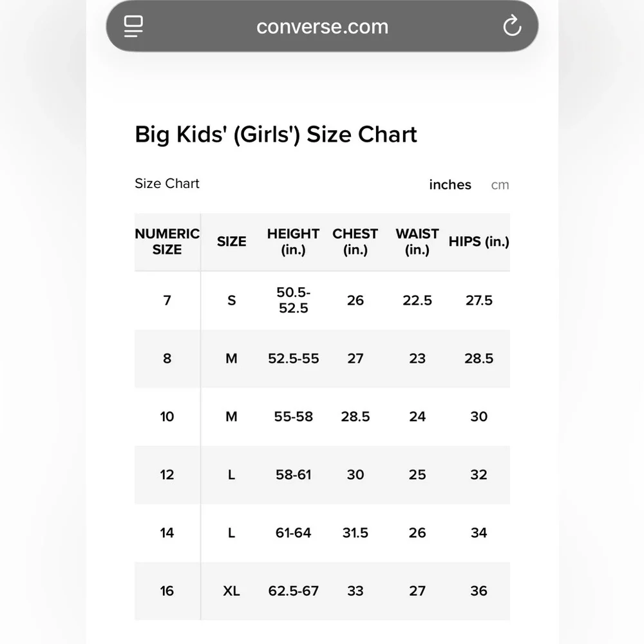Select numeric size 8 row
The width and height of the screenshot is (644, 644).
322,359
